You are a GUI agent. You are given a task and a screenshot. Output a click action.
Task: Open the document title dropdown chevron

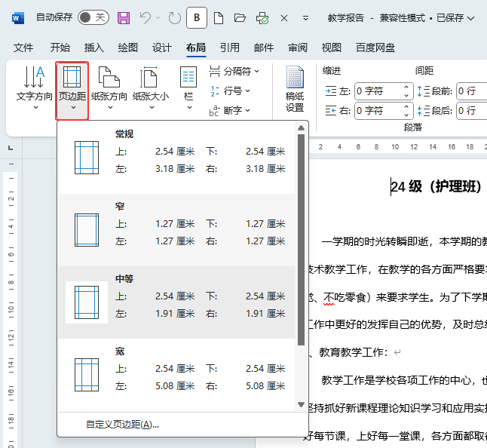(x=471, y=18)
